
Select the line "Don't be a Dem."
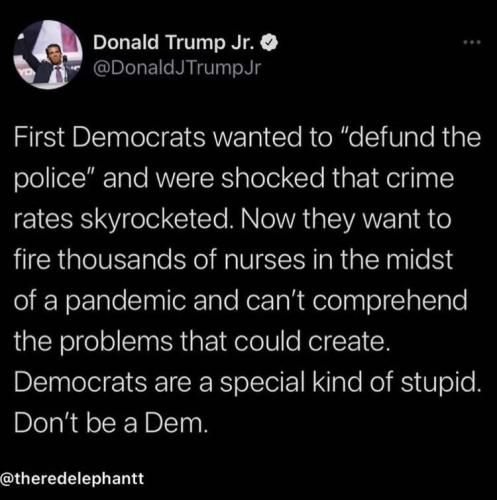tap(111, 423)
